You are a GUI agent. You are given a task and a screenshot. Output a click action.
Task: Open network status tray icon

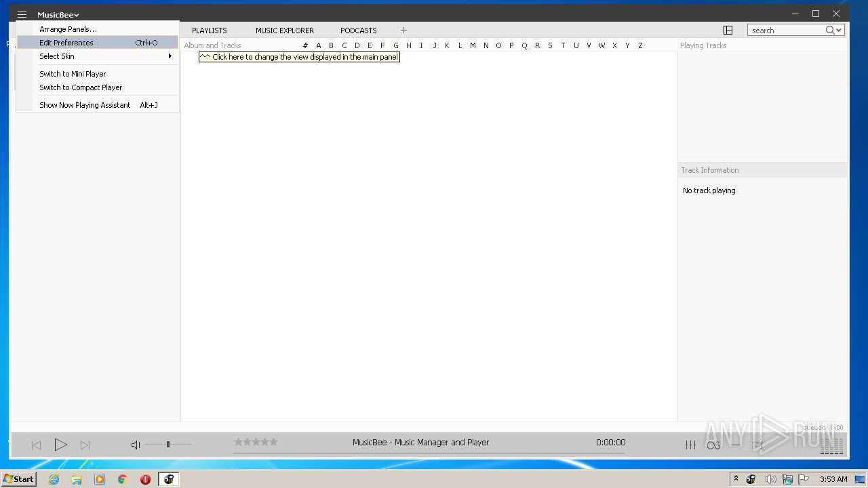(787, 479)
